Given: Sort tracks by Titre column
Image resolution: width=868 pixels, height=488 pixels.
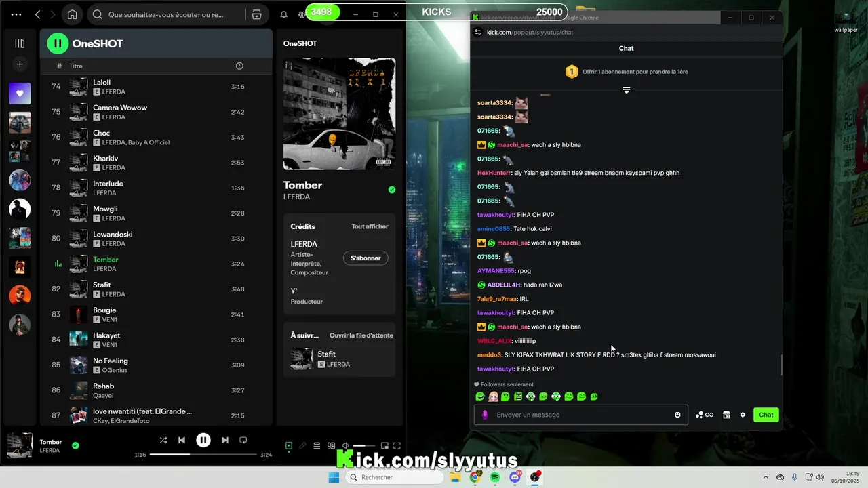Looking at the screenshot, I should (x=76, y=66).
